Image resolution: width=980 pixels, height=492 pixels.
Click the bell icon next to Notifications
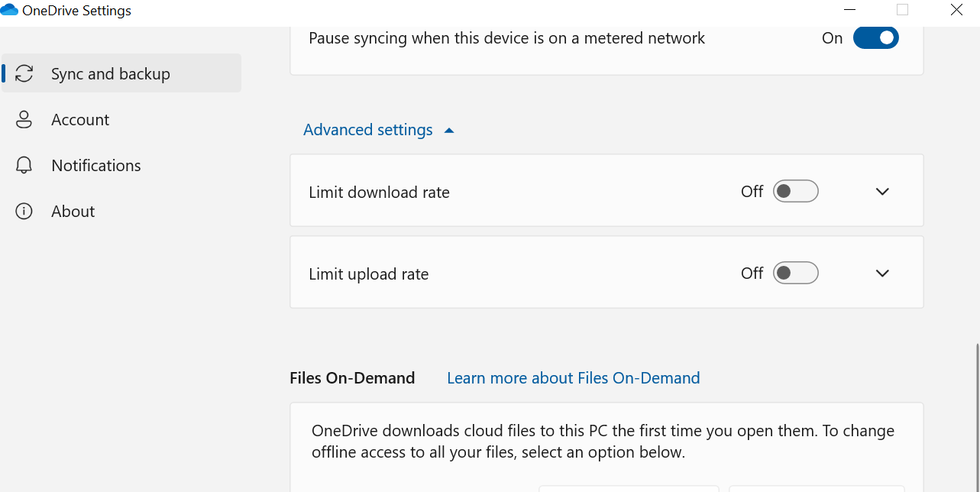click(x=24, y=165)
